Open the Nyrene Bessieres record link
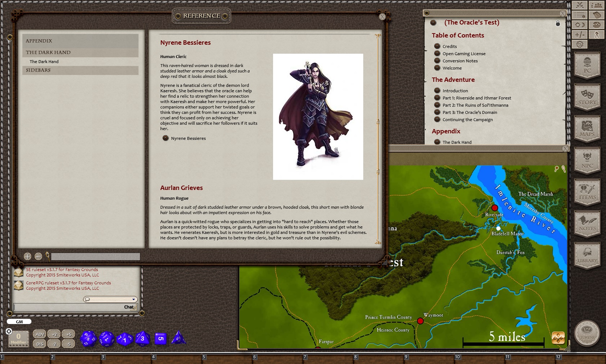 (188, 138)
